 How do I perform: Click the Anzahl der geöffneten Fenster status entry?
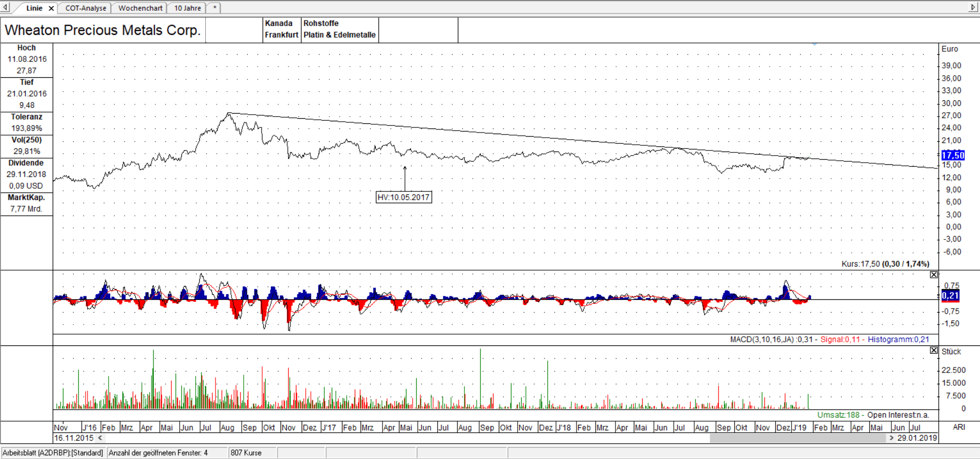tap(158, 453)
